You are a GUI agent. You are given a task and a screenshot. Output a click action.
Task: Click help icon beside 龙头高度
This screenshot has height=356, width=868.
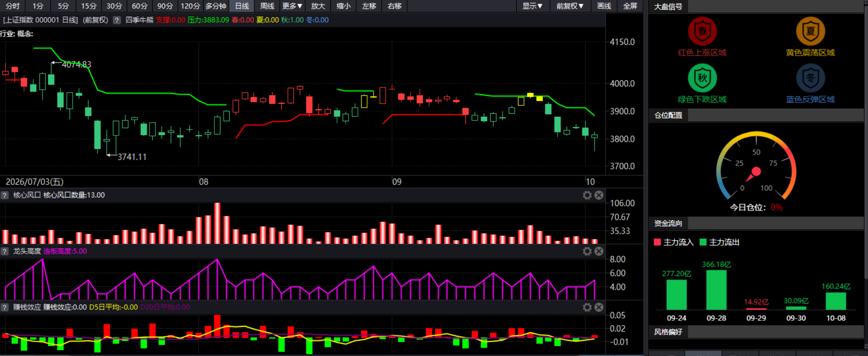pos(5,251)
